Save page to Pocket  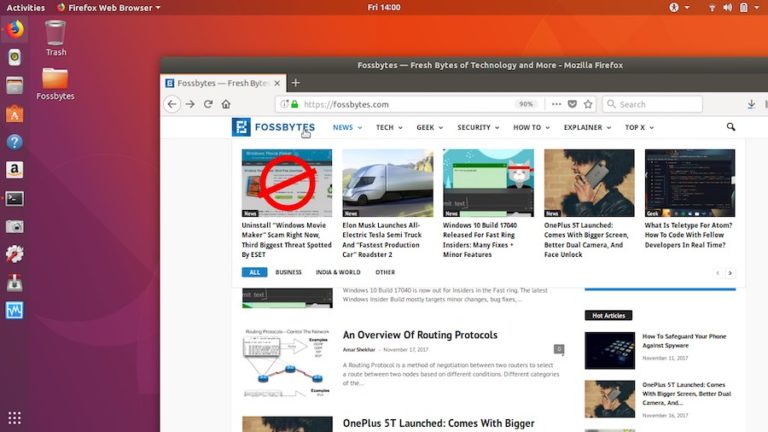pyautogui.click(x=572, y=104)
